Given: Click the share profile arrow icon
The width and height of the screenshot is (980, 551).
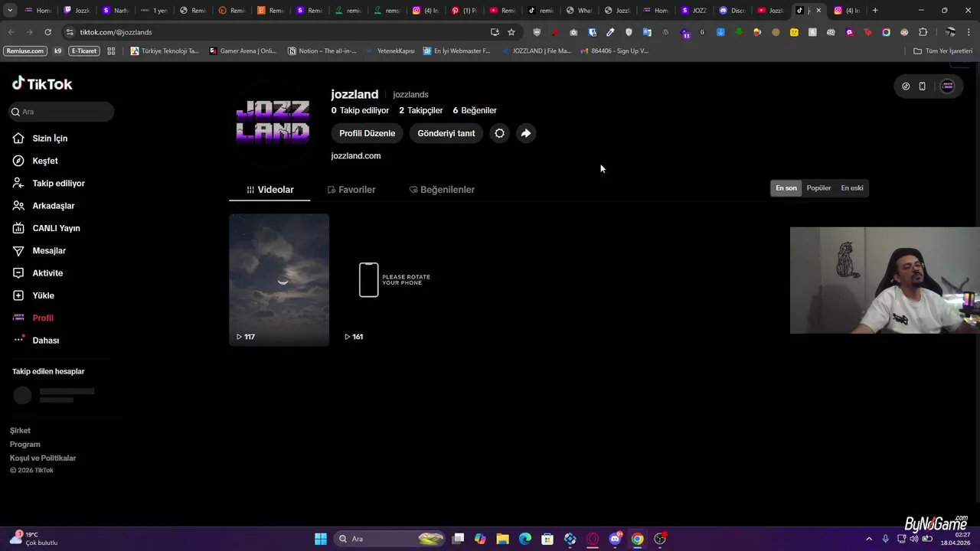Looking at the screenshot, I should pyautogui.click(x=526, y=133).
